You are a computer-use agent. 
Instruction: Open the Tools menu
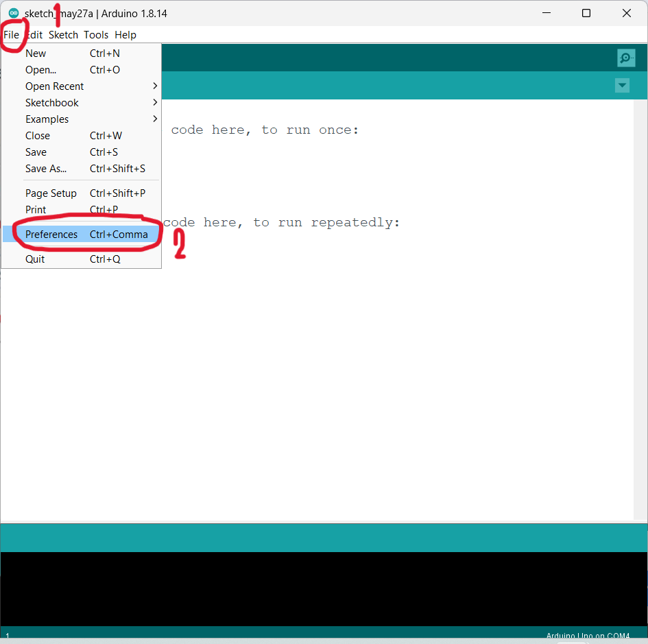pos(96,35)
